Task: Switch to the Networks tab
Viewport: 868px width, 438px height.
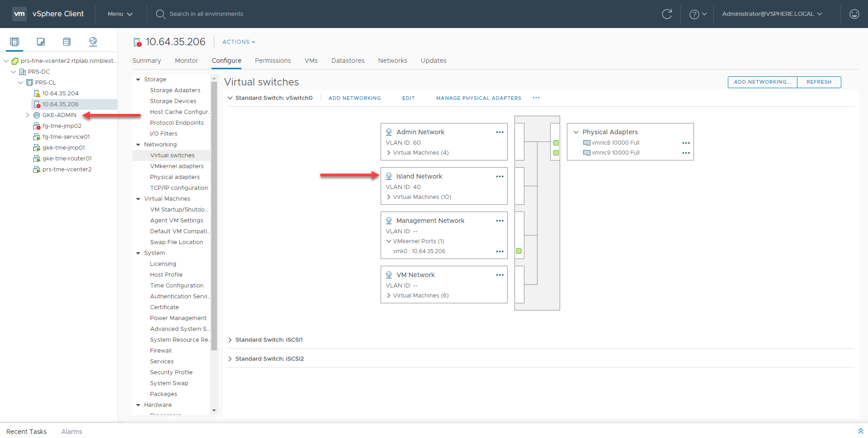Action: click(x=392, y=61)
